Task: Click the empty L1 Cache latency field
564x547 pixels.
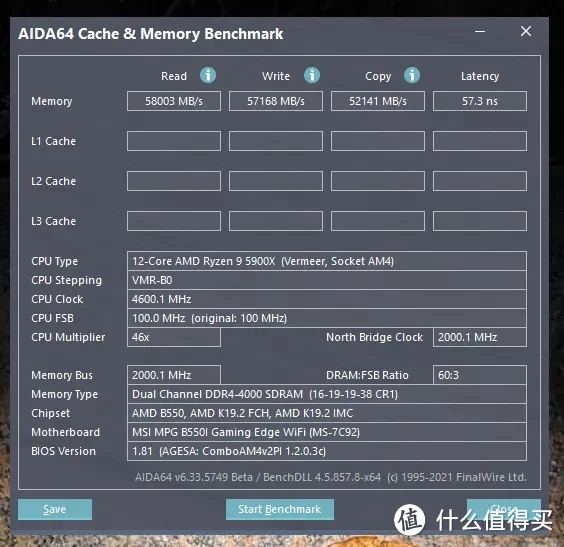Action: click(x=480, y=141)
